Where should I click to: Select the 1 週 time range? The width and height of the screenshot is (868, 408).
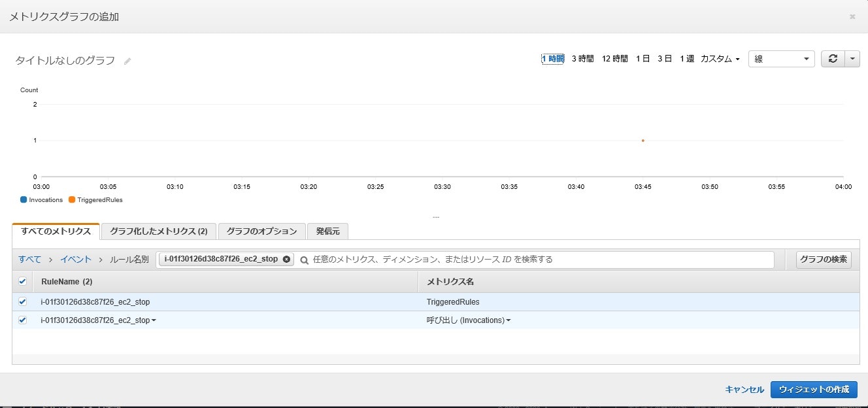coord(686,59)
